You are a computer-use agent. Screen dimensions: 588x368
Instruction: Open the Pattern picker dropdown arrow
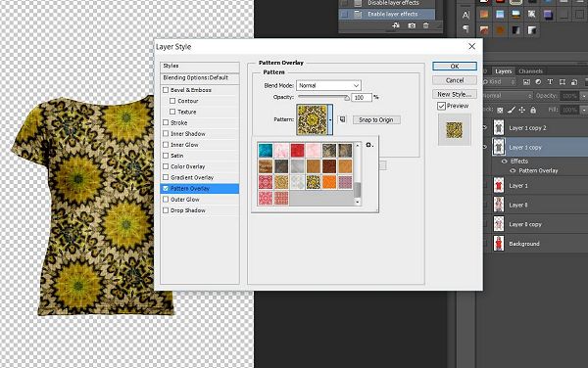(x=330, y=119)
